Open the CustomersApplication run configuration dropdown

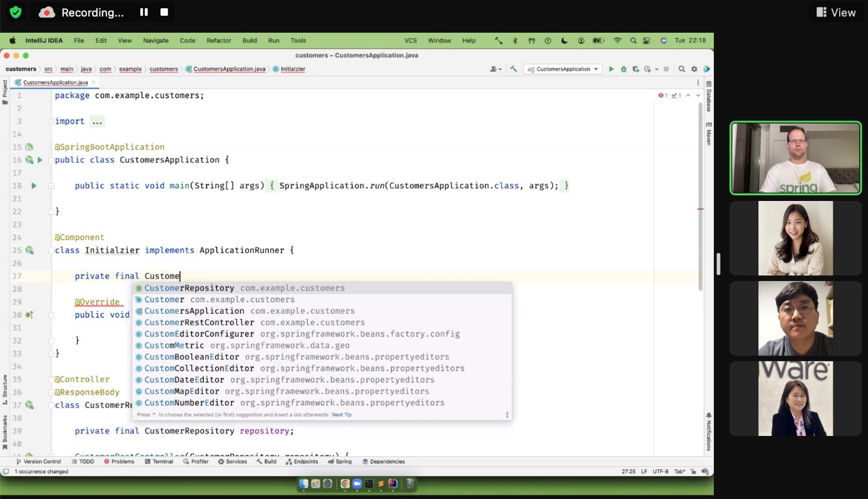563,69
